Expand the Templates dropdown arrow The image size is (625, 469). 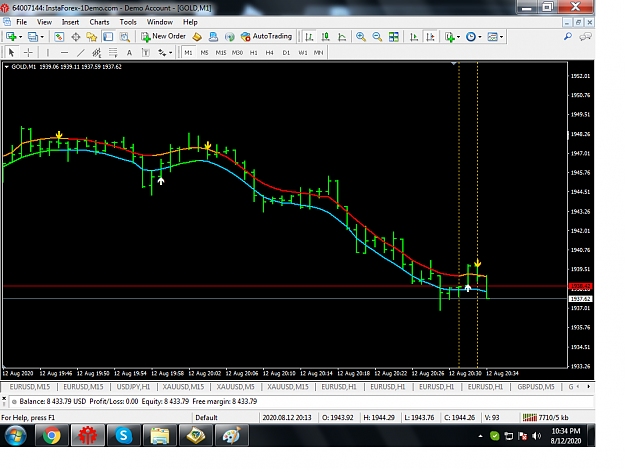[x=501, y=37]
